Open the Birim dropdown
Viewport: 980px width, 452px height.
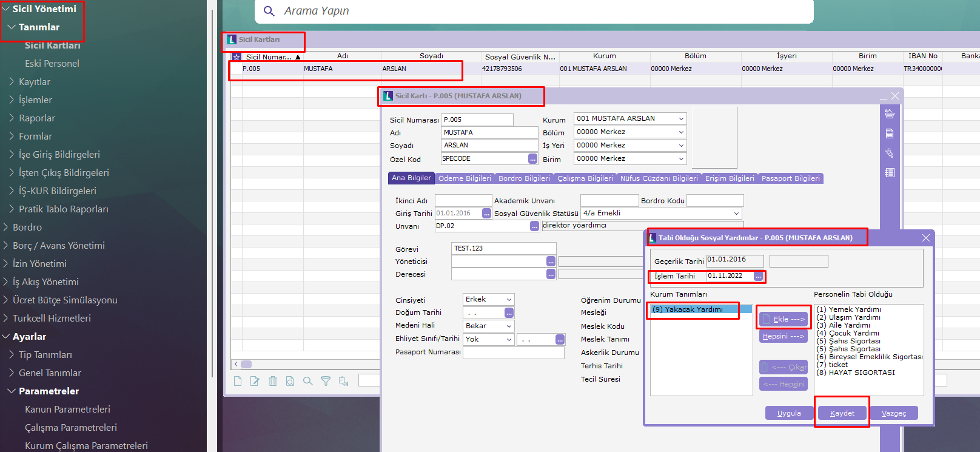[x=681, y=159]
